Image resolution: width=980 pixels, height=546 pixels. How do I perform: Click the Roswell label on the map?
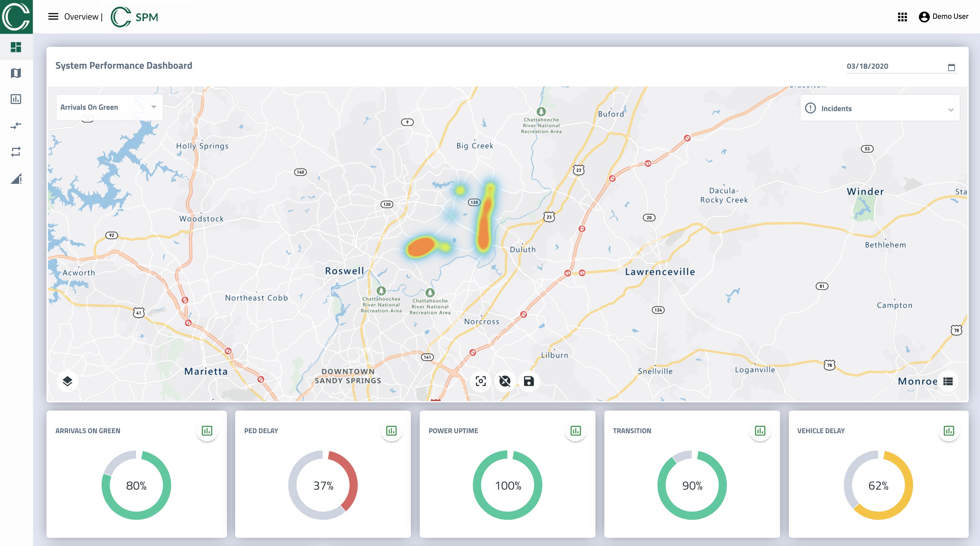(x=344, y=271)
